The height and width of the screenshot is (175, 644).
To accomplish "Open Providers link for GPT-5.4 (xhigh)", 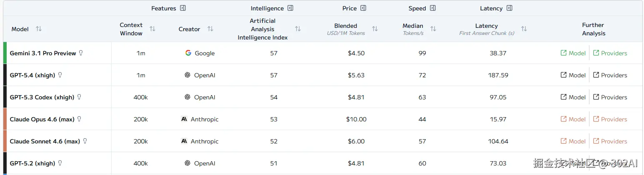I will (610, 75).
